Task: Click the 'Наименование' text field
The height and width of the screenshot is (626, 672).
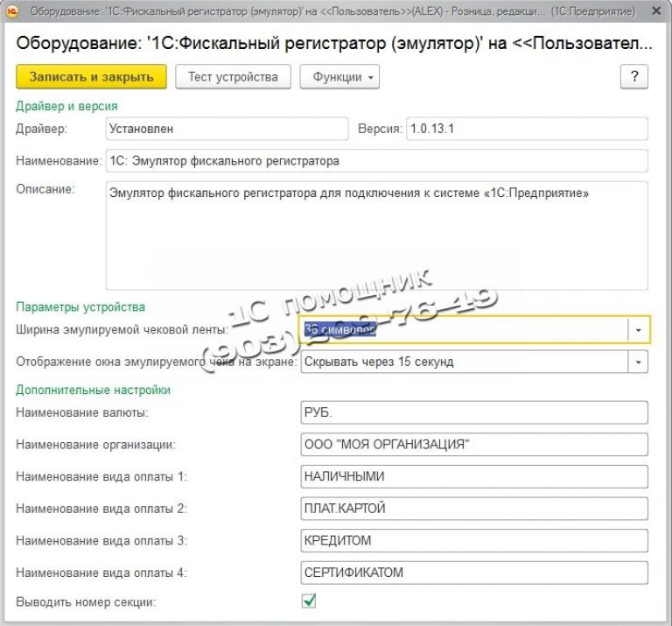Action: point(376,161)
